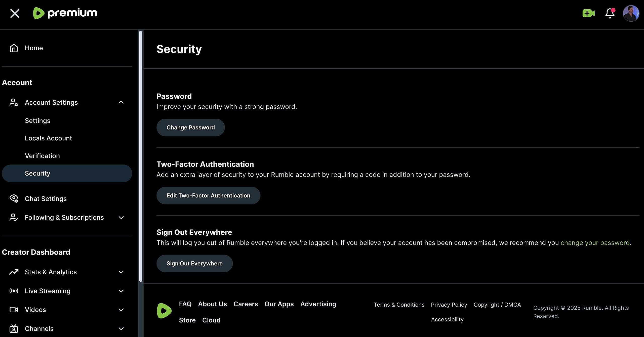
Task: Select Locals Account in sidebar
Action: [x=48, y=138]
